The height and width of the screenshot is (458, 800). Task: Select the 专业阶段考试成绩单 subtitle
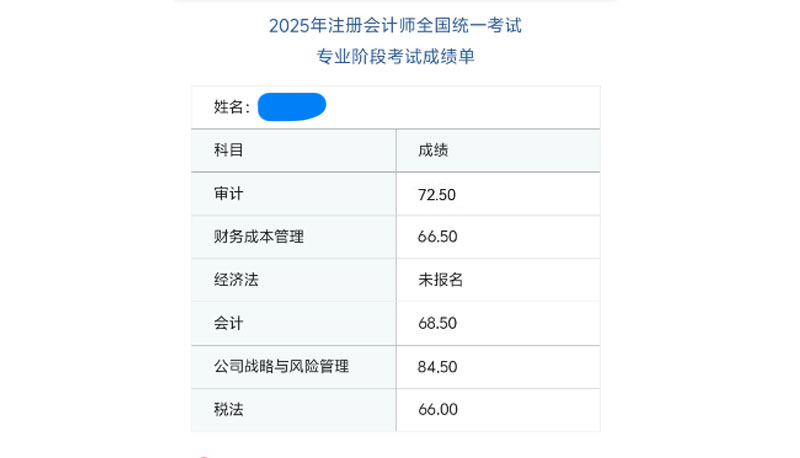tap(395, 57)
